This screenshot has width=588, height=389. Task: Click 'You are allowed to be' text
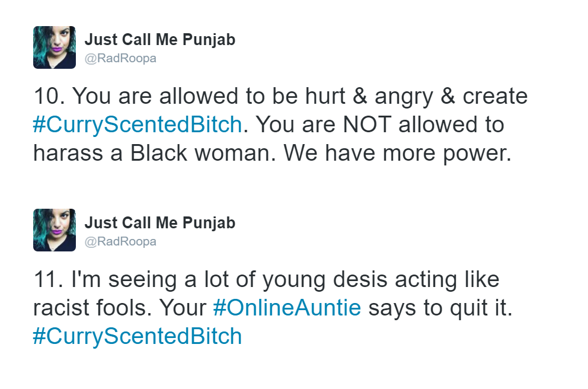coord(185,96)
